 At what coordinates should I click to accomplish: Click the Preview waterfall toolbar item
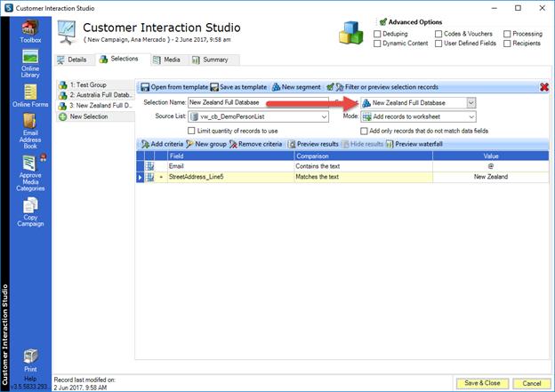[414, 144]
